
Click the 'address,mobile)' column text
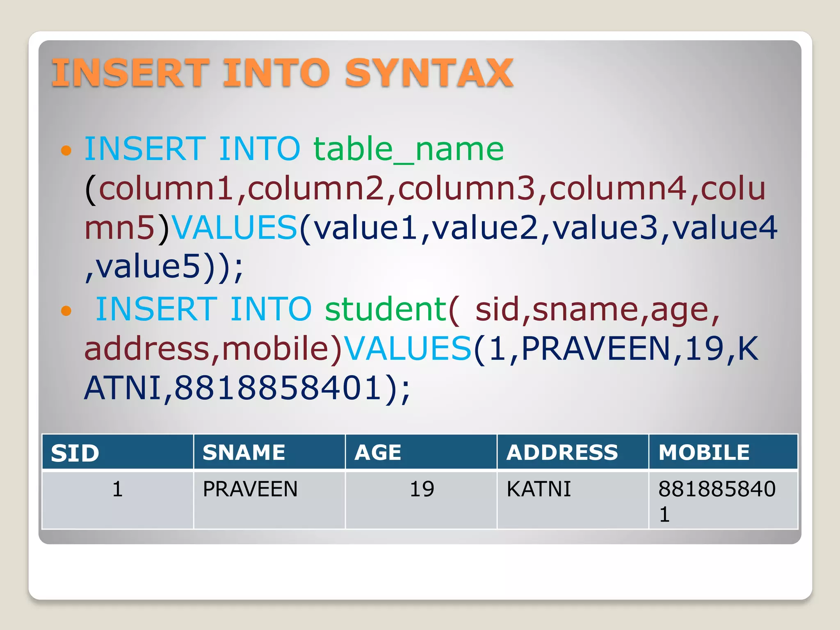pos(213,349)
